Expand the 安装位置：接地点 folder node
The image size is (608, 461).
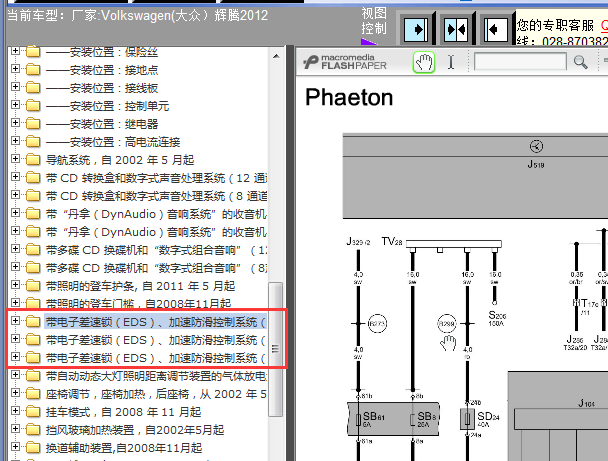(x=15, y=69)
